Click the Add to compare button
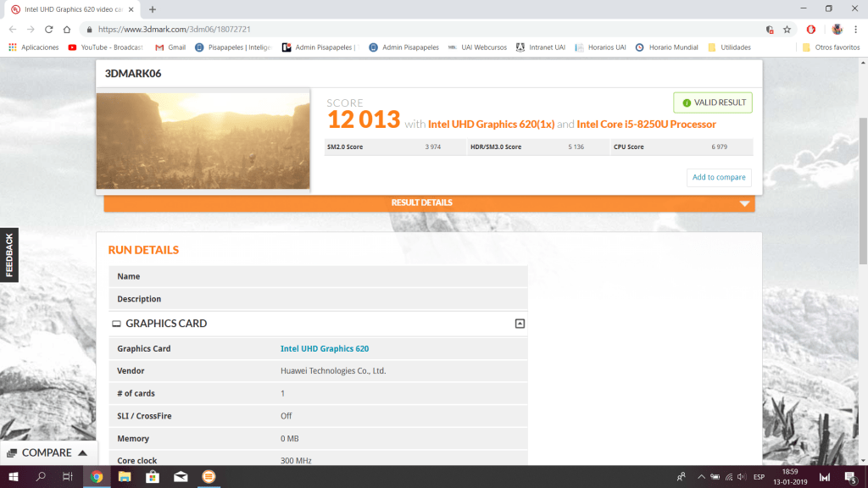Image resolution: width=868 pixels, height=488 pixels. [x=719, y=177]
